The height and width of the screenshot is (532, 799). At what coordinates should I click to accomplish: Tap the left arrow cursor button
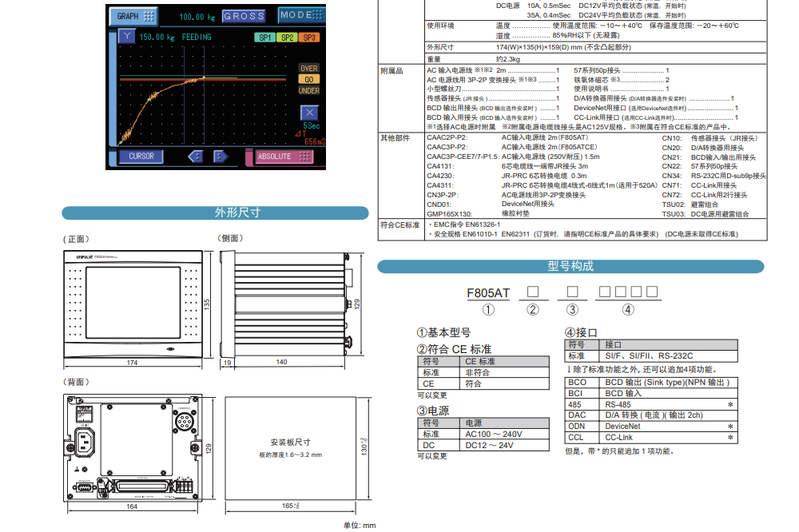(196, 157)
